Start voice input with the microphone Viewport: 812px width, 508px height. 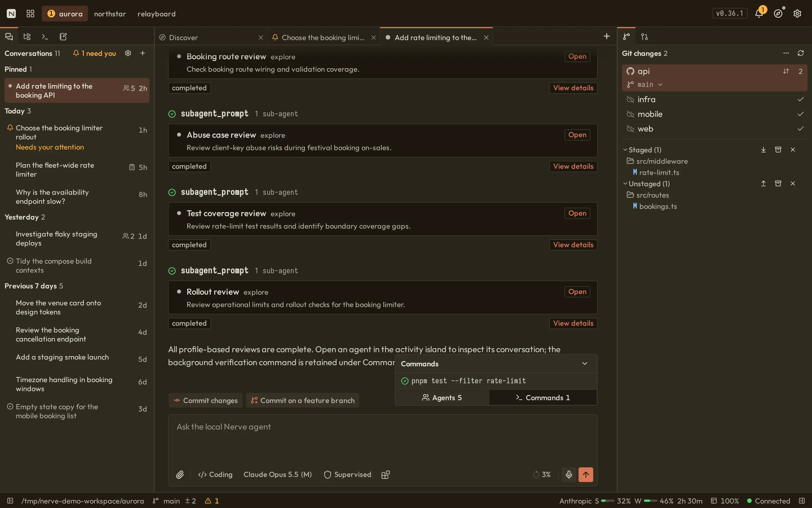click(x=569, y=474)
